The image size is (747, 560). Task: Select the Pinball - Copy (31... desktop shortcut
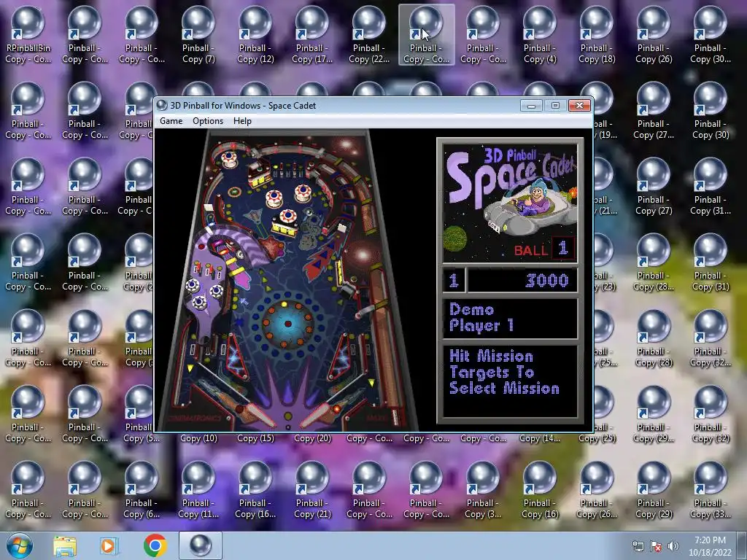pos(711,187)
